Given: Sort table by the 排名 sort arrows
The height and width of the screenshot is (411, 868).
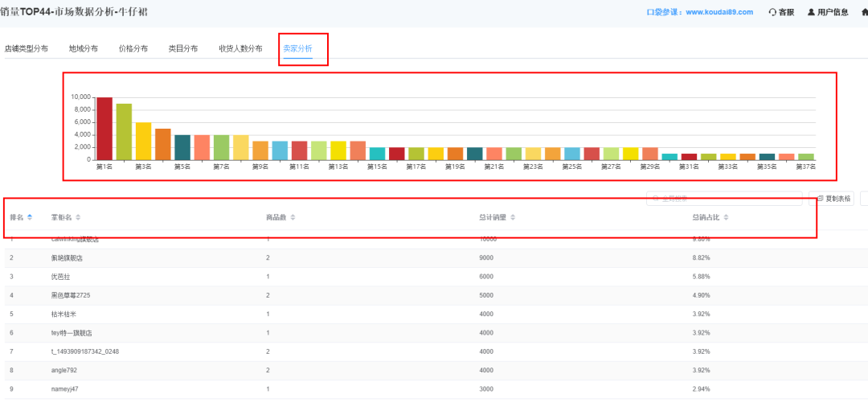Looking at the screenshot, I should (x=30, y=217).
